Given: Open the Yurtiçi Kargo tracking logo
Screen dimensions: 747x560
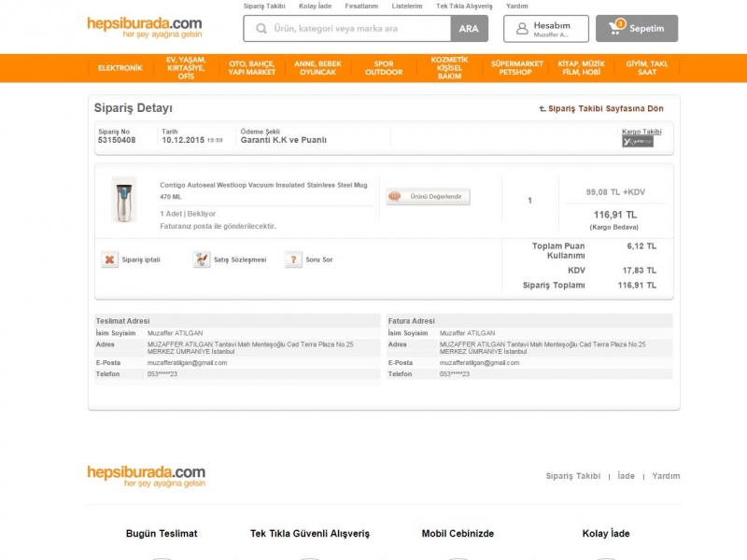Looking at the screenshot, I should click(x=638, y=142).
